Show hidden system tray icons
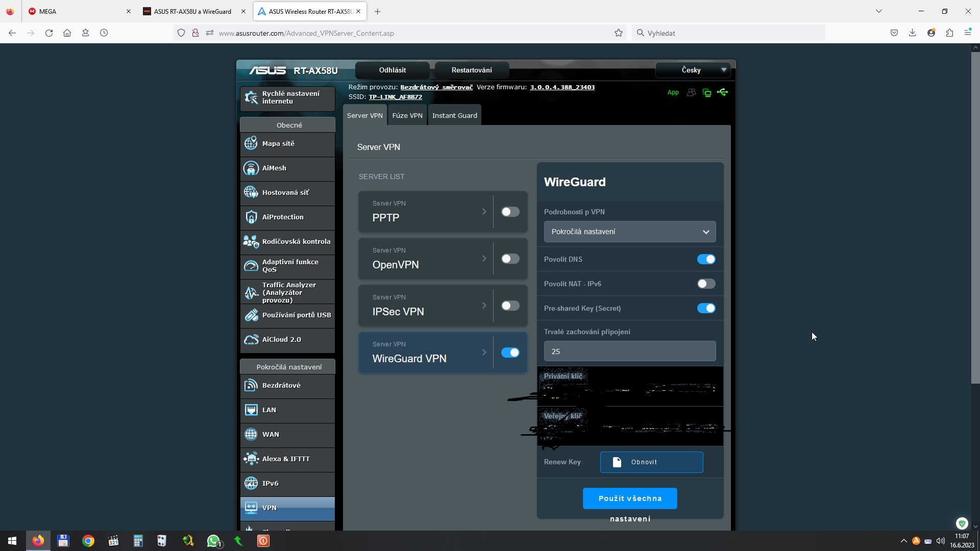Image resolution: width=980 pixels, height=551 pixels. click(x=903, y=541)
